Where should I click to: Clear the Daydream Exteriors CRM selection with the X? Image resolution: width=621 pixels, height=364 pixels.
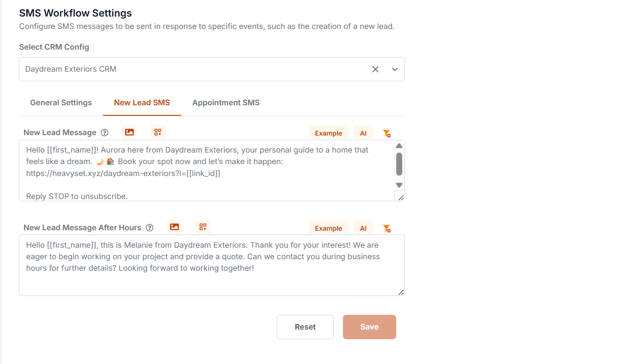tap(375, 69)
